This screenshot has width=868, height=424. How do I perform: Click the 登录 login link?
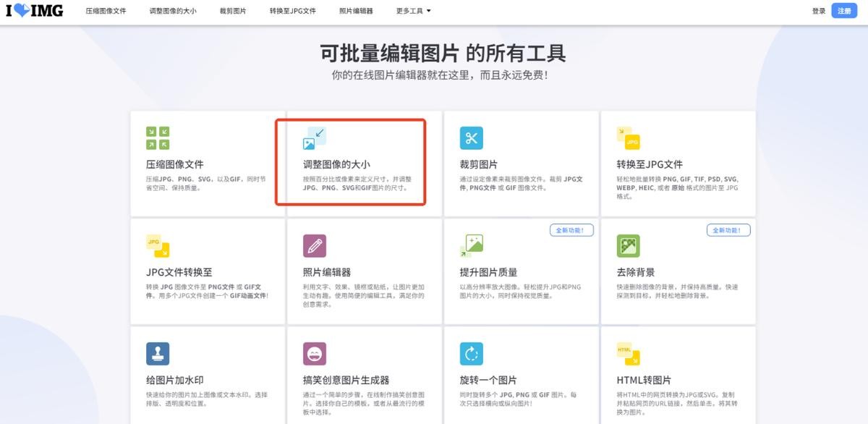tap(818, 11)
